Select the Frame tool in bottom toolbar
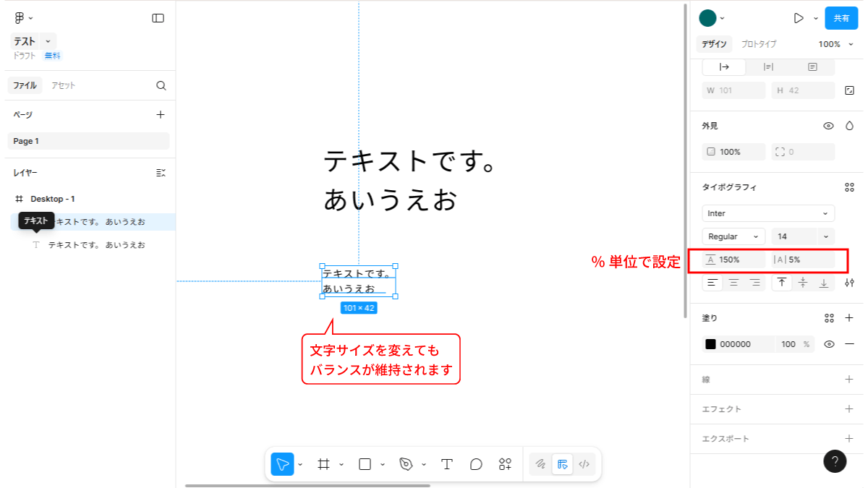This screenshot has width=868, height=488. [x=324, y=464]
